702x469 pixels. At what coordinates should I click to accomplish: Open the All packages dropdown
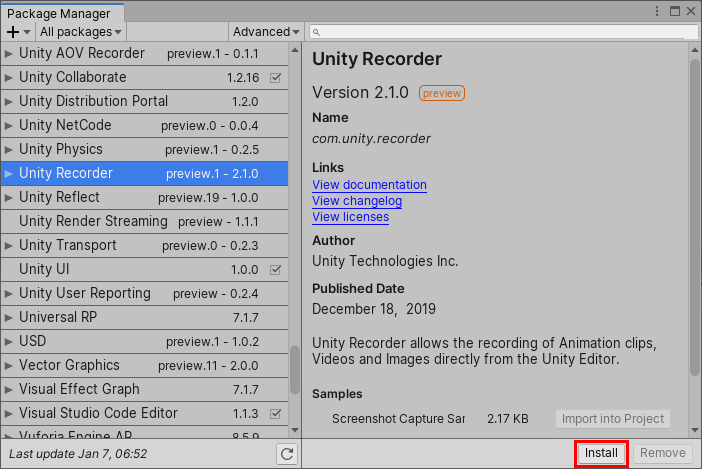81,32
